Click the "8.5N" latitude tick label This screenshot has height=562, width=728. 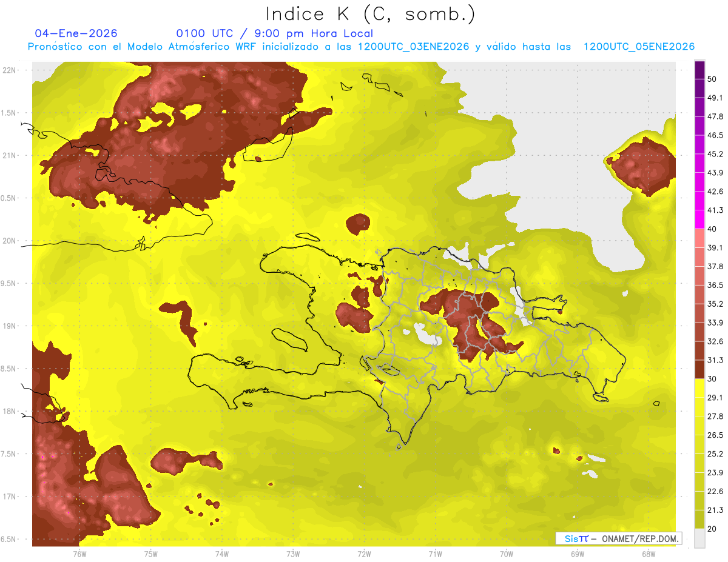click(x=9, y=369)
